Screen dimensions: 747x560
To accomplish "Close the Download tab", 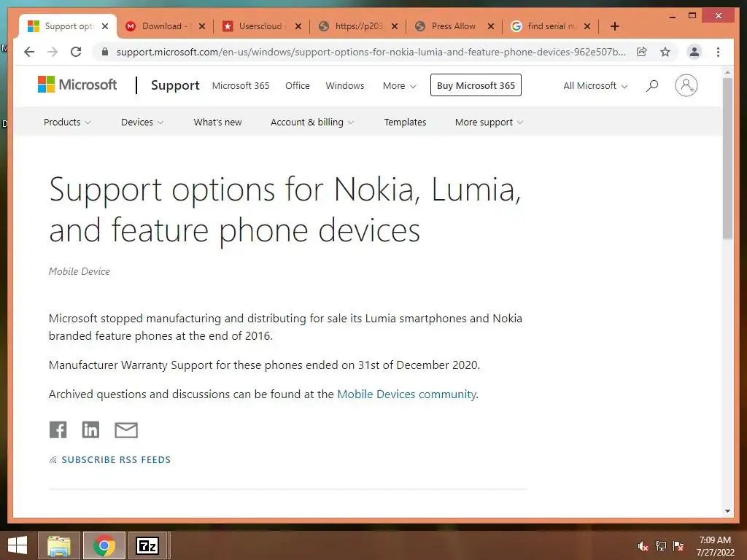I will pyautogui.click(x=202, y=26).
